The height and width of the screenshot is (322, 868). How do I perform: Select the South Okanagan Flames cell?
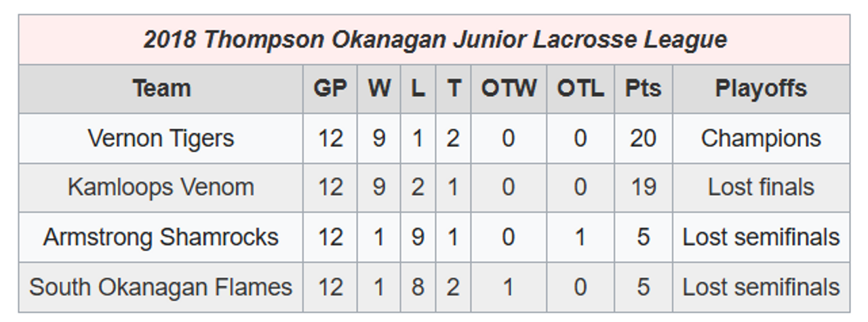pos(161,287)
